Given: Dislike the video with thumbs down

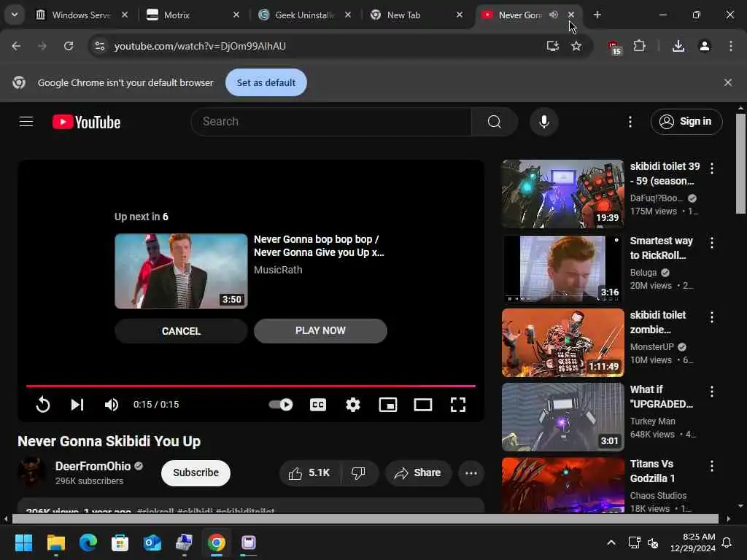Looking at the screenshot, I should click(358, 472).
